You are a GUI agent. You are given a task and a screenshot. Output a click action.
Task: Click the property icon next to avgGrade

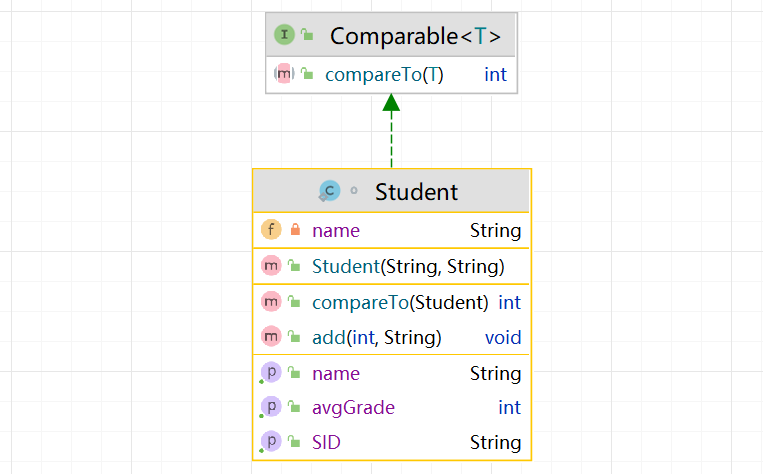tap(270, 407)
